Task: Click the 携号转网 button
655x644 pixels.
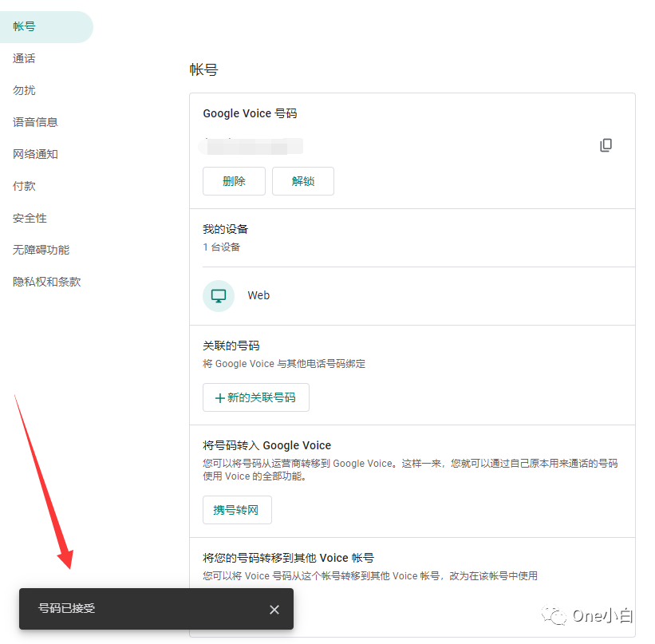Action: [237, 510]
